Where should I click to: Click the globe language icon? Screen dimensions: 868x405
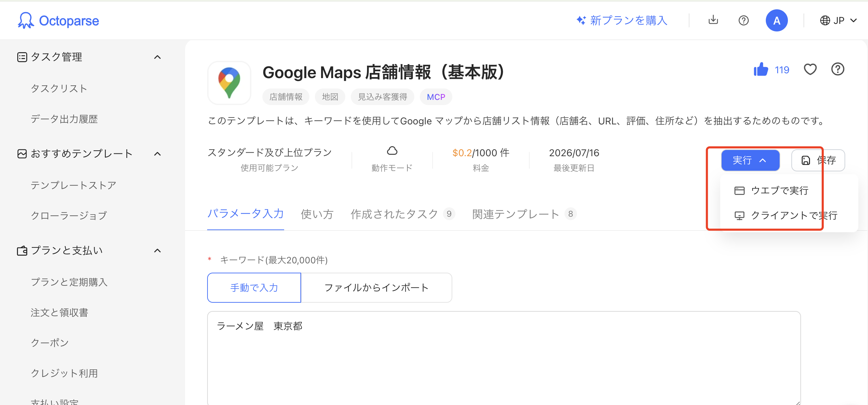pos(825,21)
